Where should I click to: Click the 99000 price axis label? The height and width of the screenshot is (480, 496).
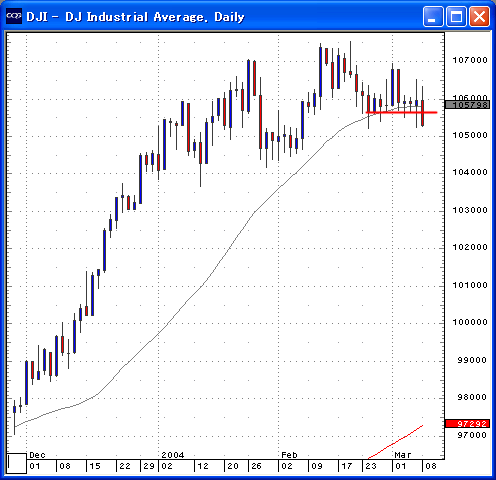pyautogui.click(x=472, y=360)
